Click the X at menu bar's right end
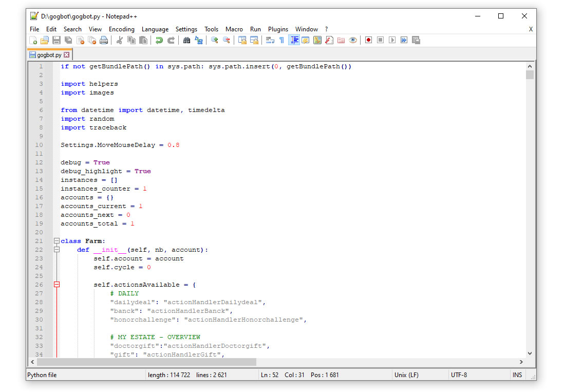Image resolution: width=564 pixels, height=392 pixels. (x=531, y=29)
